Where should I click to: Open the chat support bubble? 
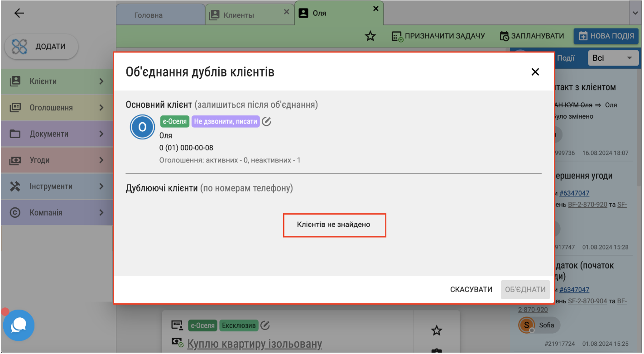(x=19, y=325)
